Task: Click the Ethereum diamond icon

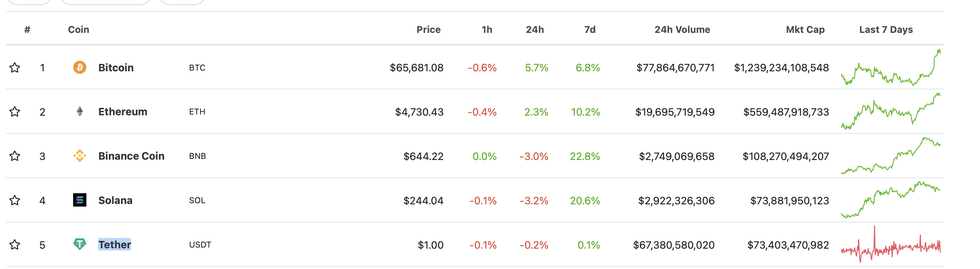Action: 79,112
